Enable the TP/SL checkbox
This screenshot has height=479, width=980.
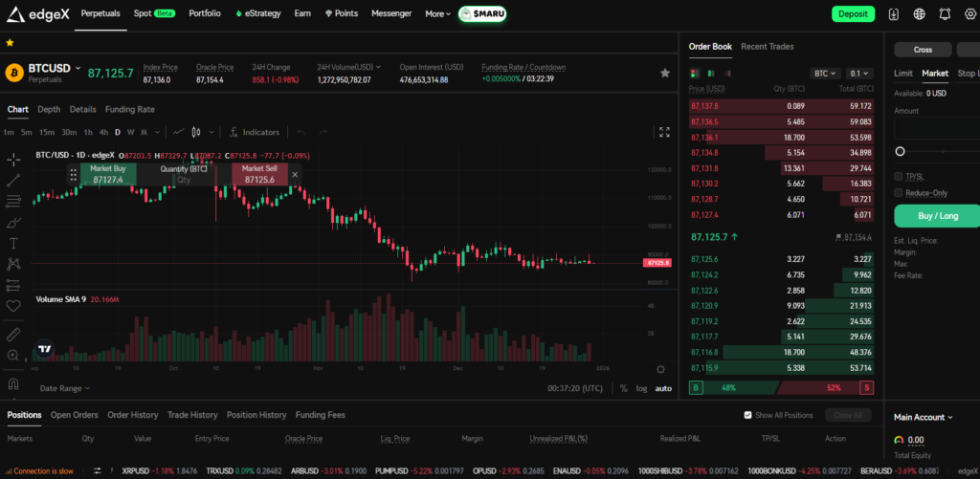click(x=899, y=177)
